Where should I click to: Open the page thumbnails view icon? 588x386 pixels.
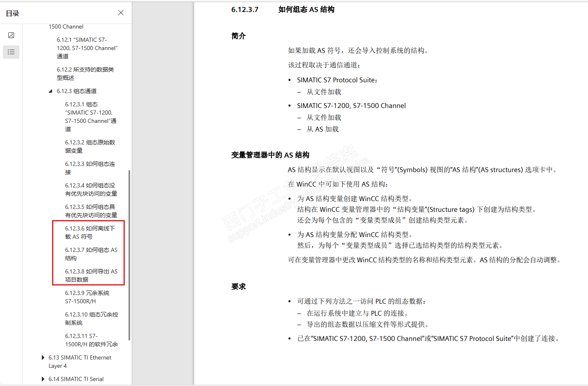[11, 35]
